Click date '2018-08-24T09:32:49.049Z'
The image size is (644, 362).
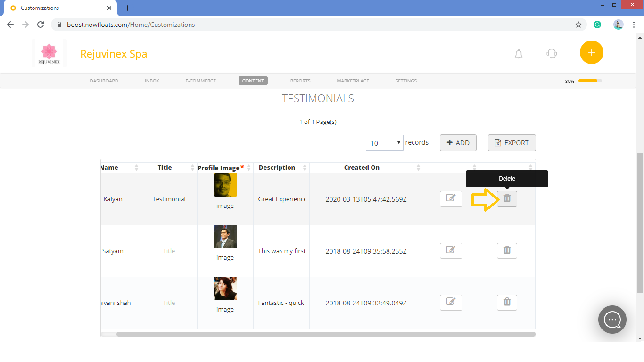(366, 303)
